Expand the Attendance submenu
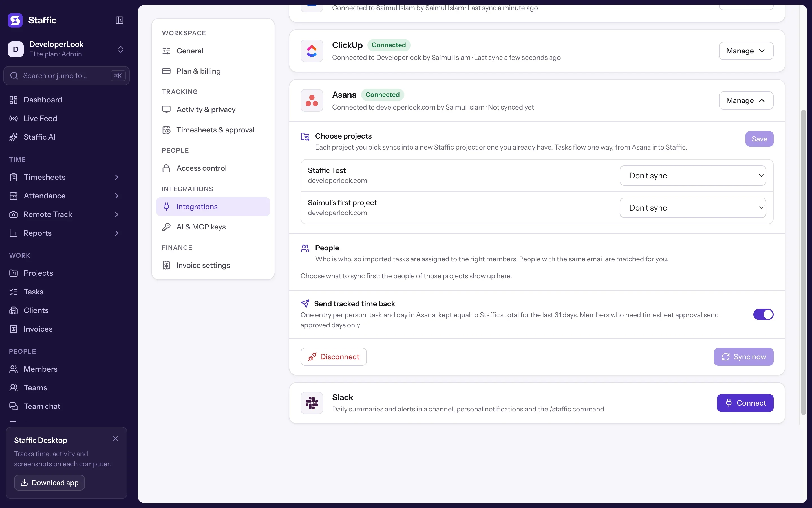Screen dimensions: 812x508 pos(116,196)
